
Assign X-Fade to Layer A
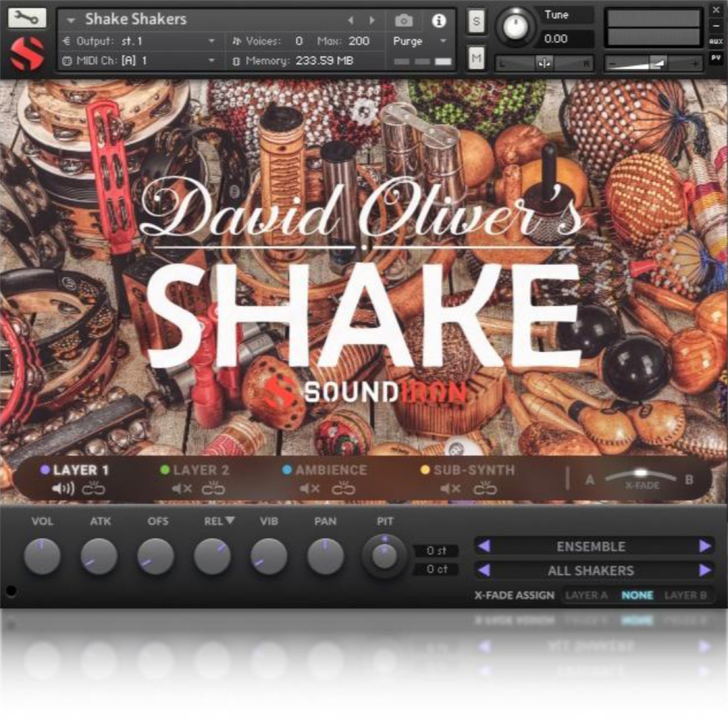pyautogui.click(x=586, y=595)
